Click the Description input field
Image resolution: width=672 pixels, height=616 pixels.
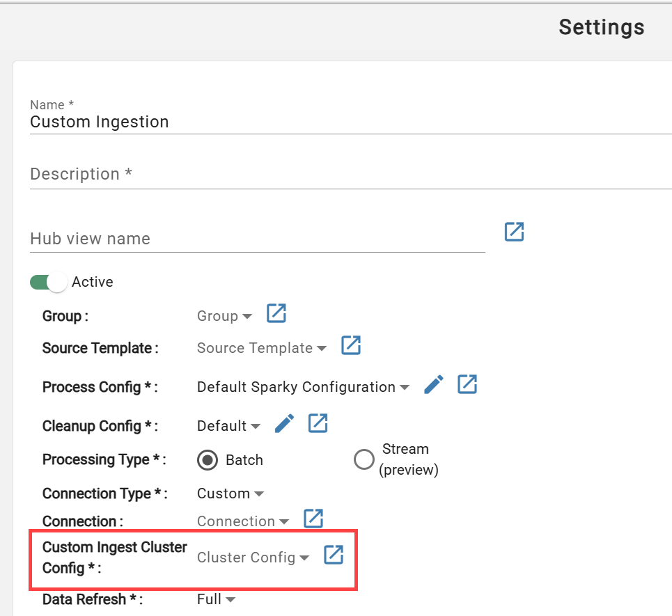[x=350, y=174]
